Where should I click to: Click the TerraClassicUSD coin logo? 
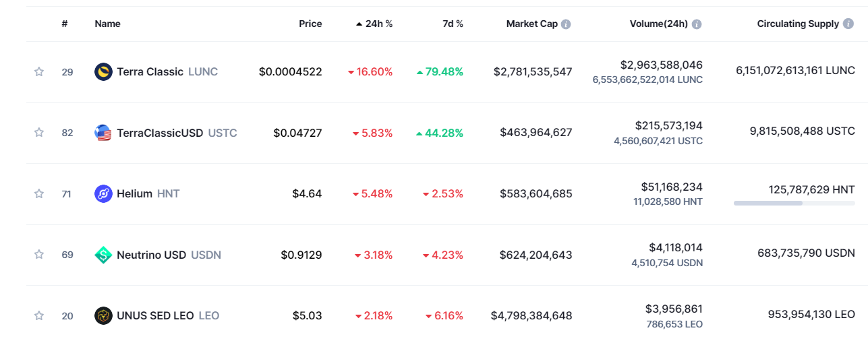(x=103, y=133)
